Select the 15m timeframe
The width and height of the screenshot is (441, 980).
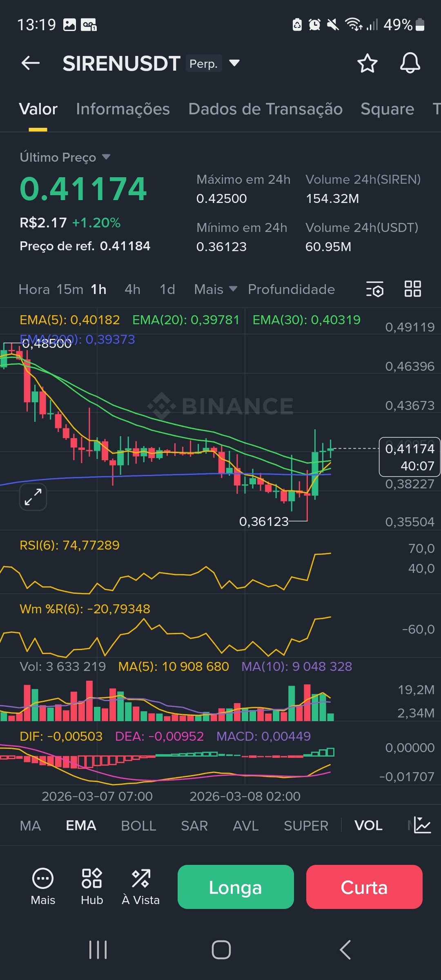[70, 289]
